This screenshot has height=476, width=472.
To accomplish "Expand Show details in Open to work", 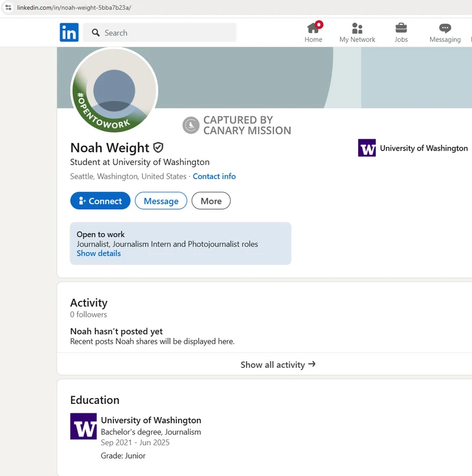I will (99, 253).
